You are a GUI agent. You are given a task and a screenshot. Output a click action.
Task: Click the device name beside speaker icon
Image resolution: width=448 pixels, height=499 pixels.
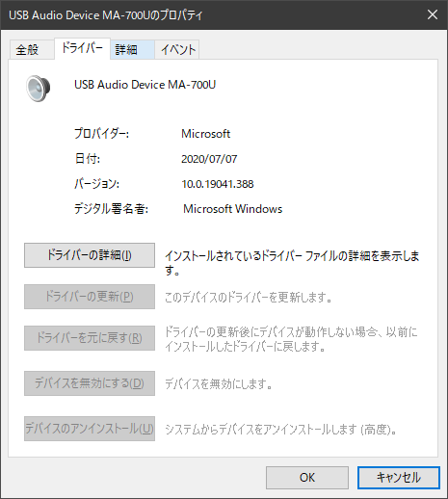pyautogui.click(x=145, y=85)
